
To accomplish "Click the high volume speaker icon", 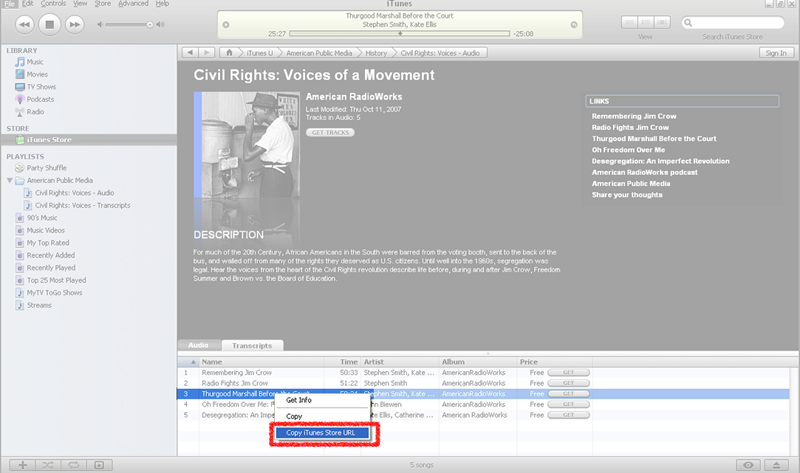I will click(x=161, y=24).
